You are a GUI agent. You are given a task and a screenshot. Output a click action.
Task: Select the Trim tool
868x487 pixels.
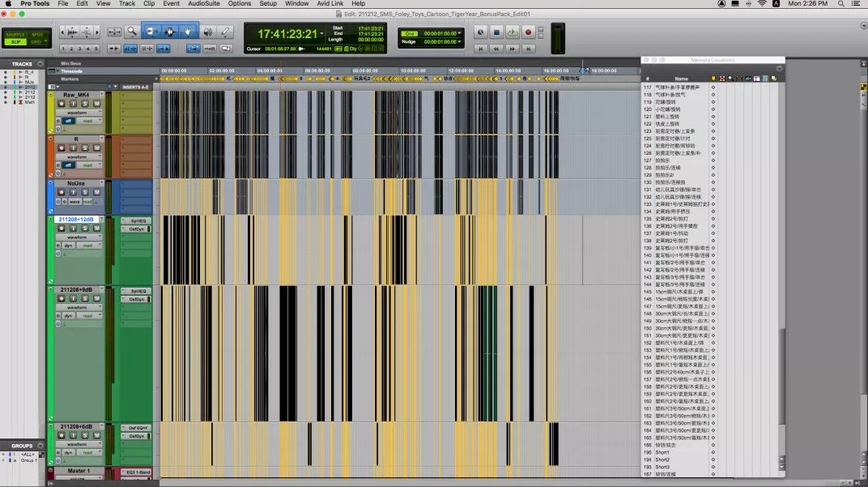151,32
